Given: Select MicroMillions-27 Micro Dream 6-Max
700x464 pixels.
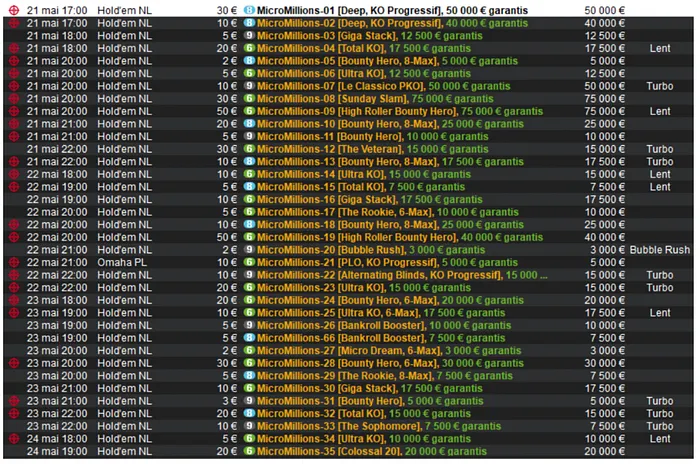Looking at the screenshot, I should [389, 351].
